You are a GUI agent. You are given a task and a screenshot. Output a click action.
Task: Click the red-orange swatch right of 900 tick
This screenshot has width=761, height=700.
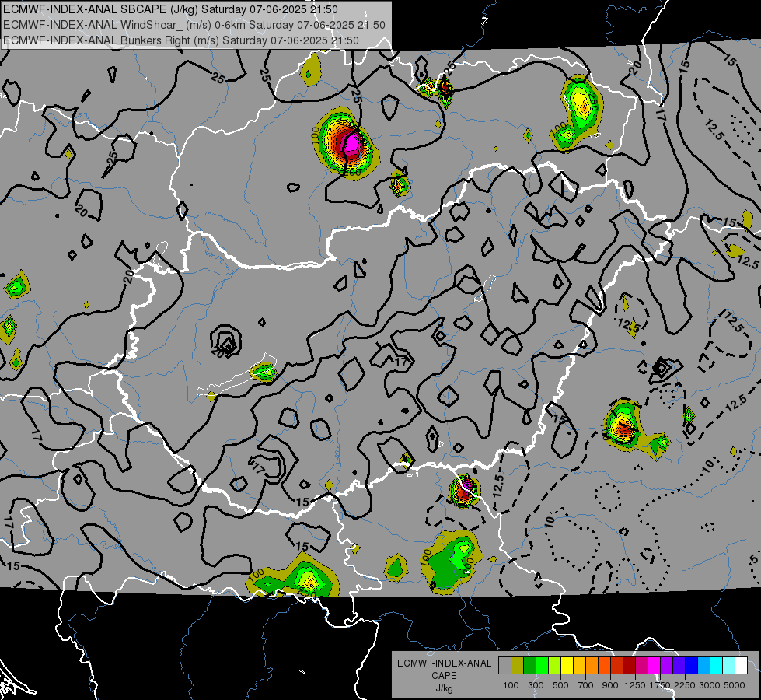(617, 665)
